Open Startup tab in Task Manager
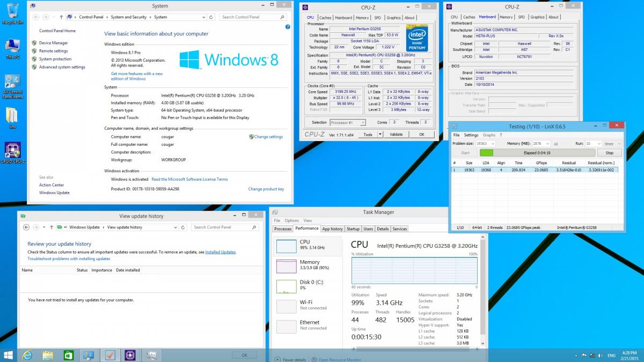The height and width of the screenshot is (362, 644). point(353,229)
